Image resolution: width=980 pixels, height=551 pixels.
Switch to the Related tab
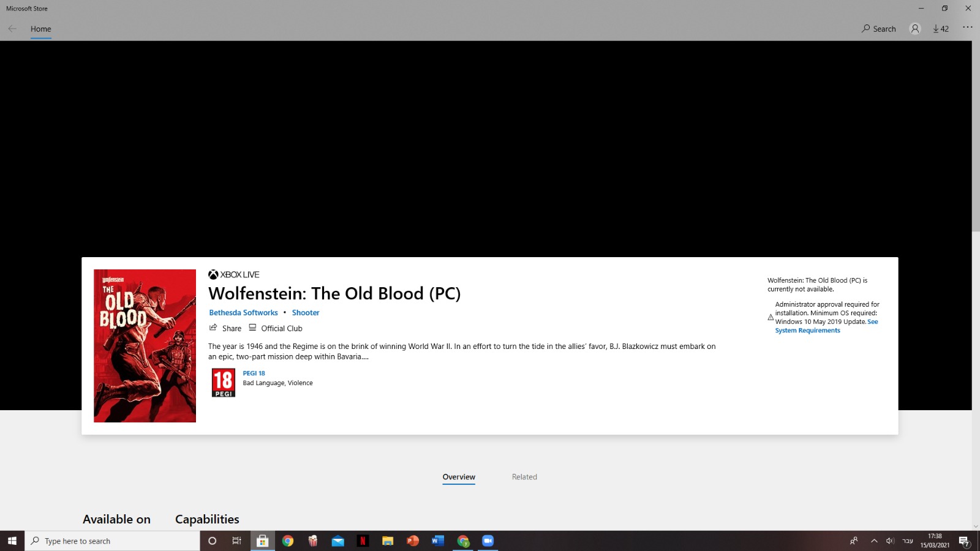click(x=524, y=477)
